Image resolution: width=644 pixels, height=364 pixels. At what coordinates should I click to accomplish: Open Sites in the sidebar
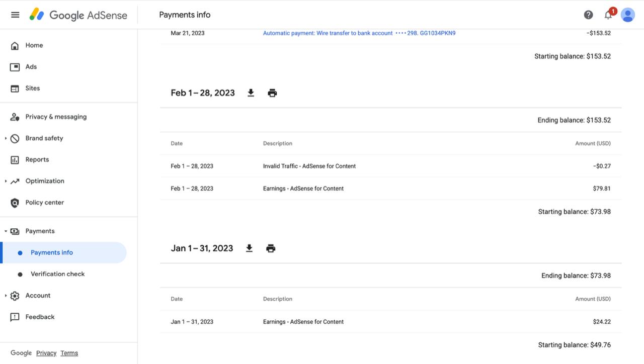coord(33,88)
